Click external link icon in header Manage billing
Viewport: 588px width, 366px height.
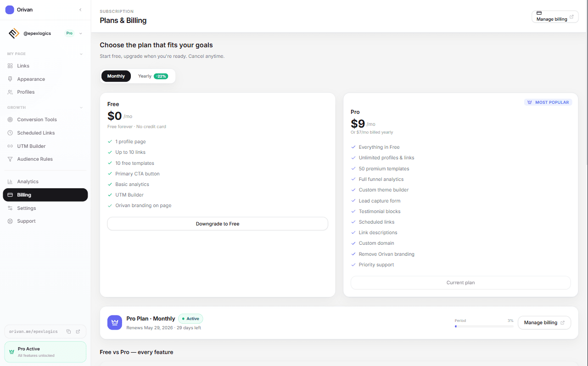coord(571,17)
